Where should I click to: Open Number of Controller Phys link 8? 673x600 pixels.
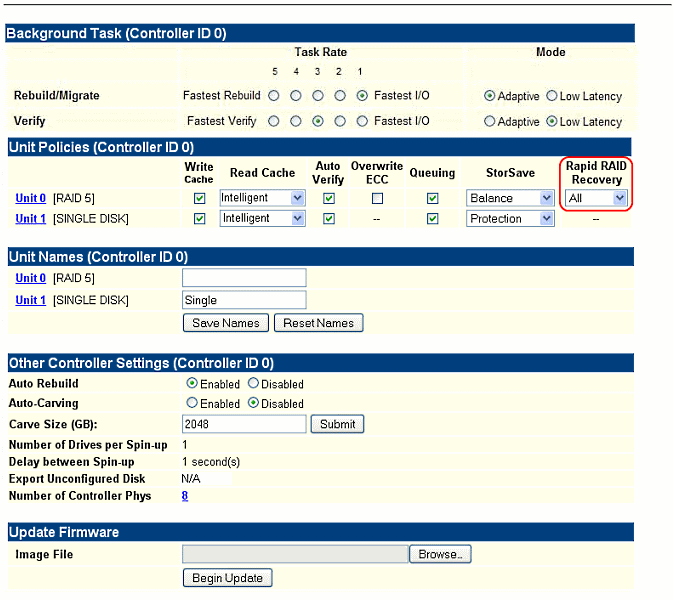pos(185,496)
